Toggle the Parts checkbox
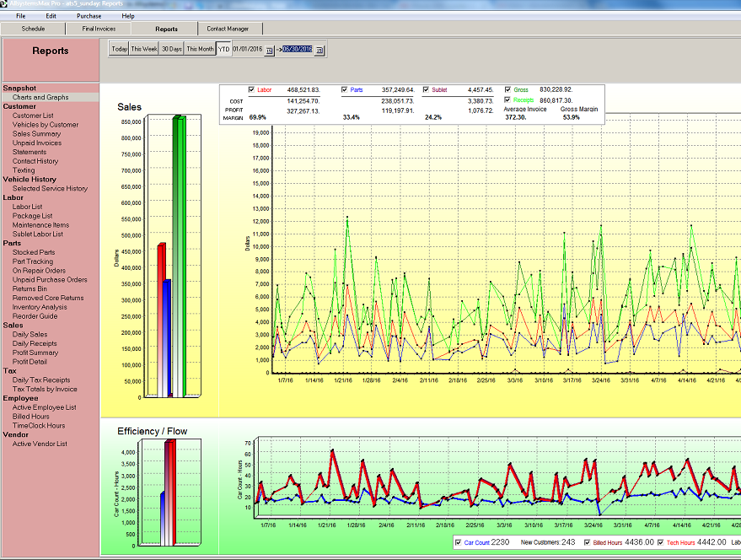 pos(345,89)
